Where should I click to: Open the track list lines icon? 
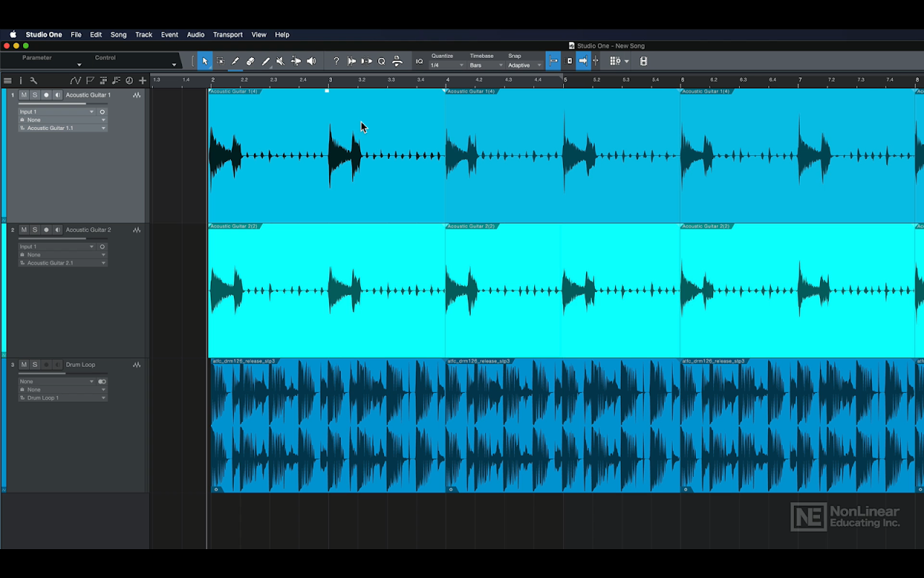point(8,81)
